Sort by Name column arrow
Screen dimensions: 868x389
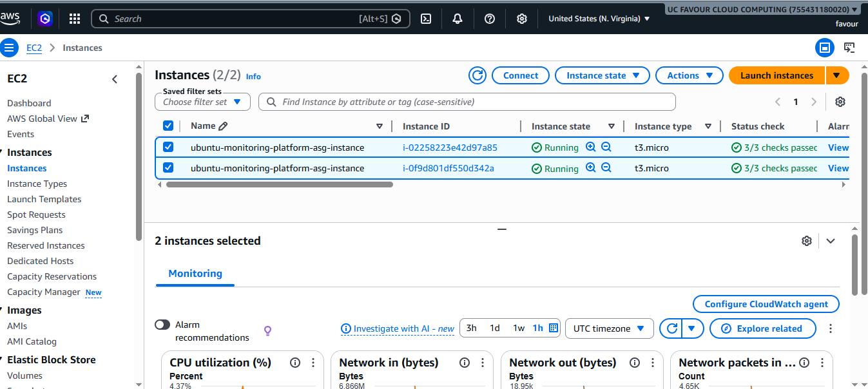[x=380, y=126]
